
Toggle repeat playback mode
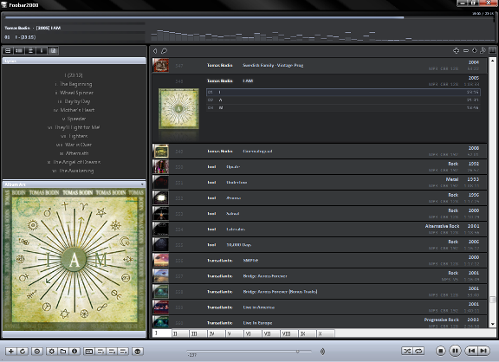click(419, 351)
